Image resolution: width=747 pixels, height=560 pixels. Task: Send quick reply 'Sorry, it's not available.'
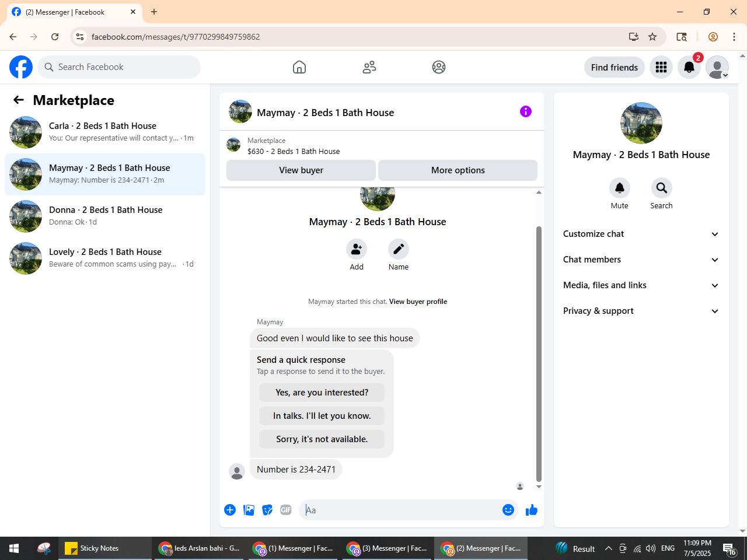[322, 439]
